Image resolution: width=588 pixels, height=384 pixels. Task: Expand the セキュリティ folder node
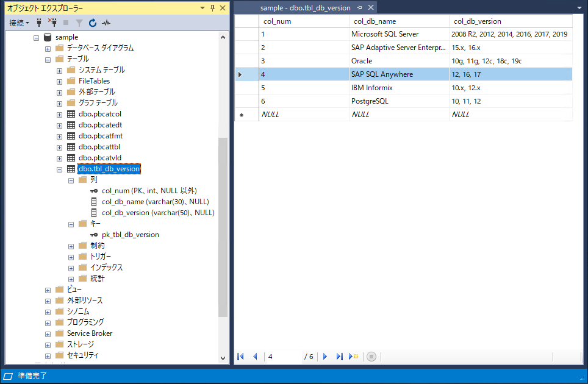(x=48, y=355)
